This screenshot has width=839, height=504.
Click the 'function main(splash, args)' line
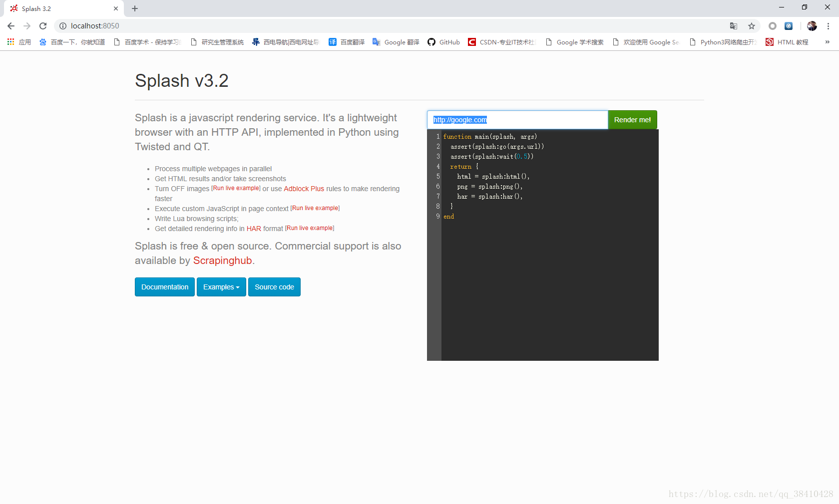tap(490, 136)
